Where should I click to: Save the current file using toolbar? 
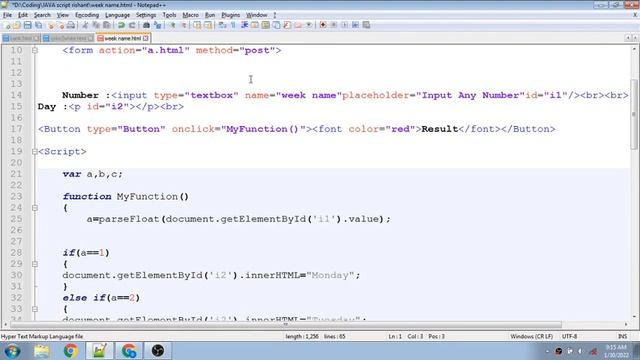point(27,25)
